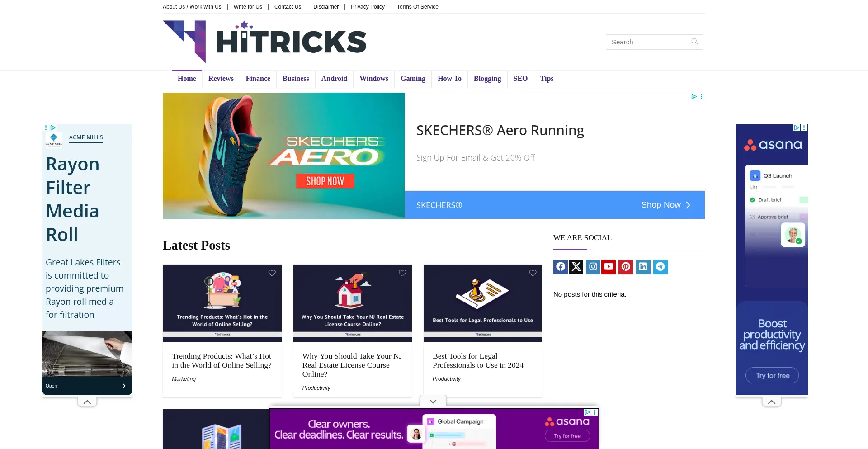Collapse the left Acme Mills sidebar ad

87,402
